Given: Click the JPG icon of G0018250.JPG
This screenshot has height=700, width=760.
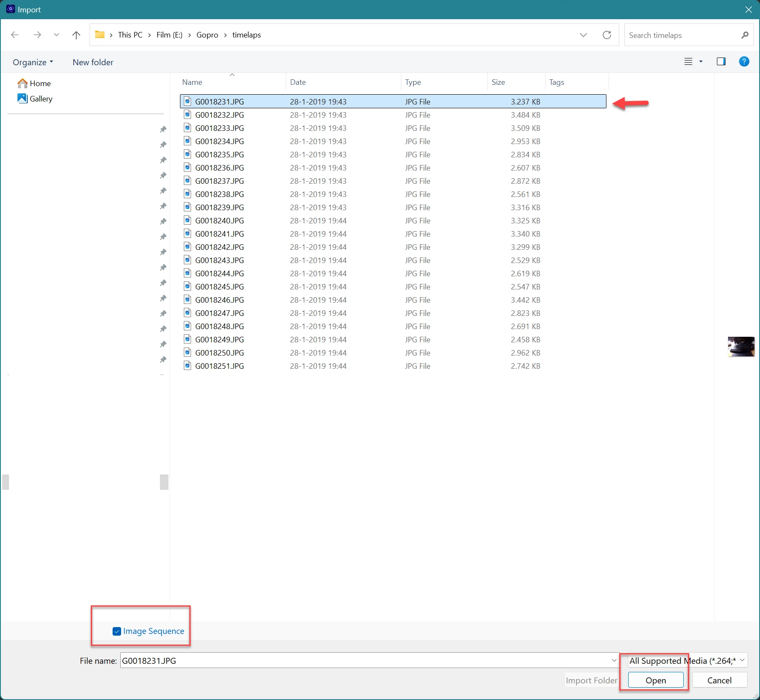Looking at the screenshot, I should click(187, 352).
